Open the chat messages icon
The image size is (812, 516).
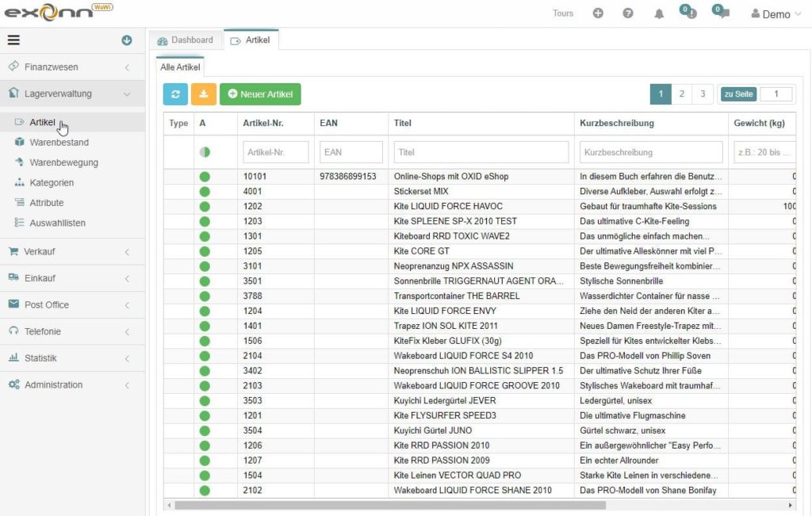tap(721, 12)
